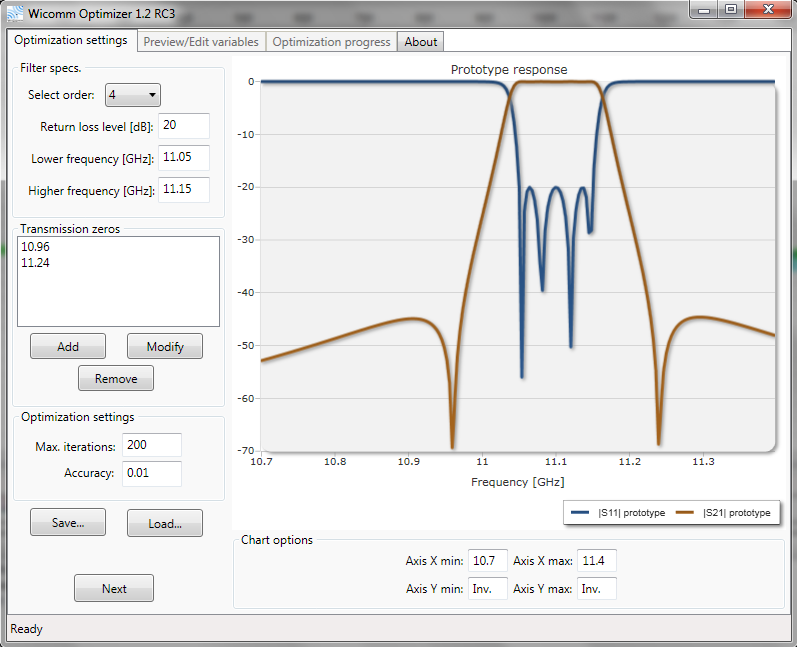Switch to Optimization settings tab
Viewport: 797px width, 647px height.
[71, 40]
